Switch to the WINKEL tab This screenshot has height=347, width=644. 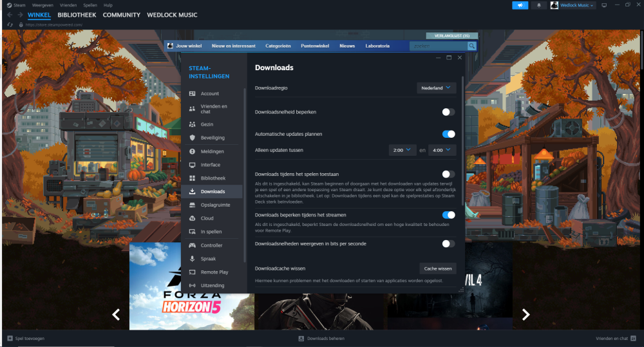click(x=39, y=15)
